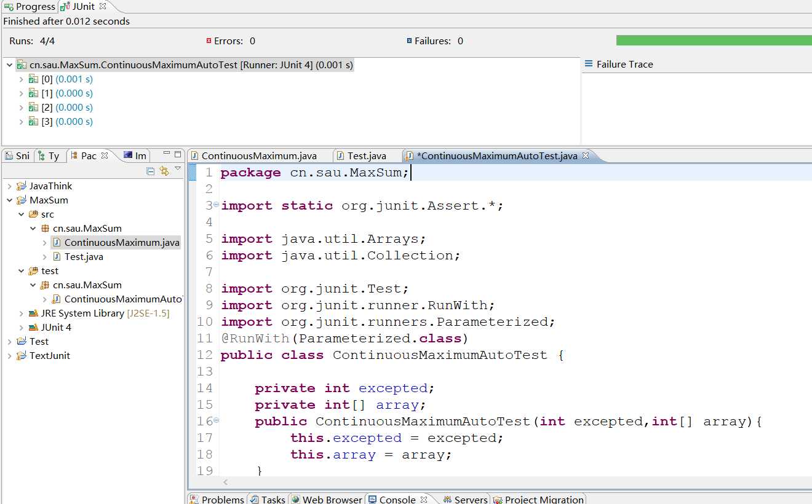The height and width of the screenshot is (504, 812).
Task: Click the Failure Trace header icon
Action: tap(589, 64)
